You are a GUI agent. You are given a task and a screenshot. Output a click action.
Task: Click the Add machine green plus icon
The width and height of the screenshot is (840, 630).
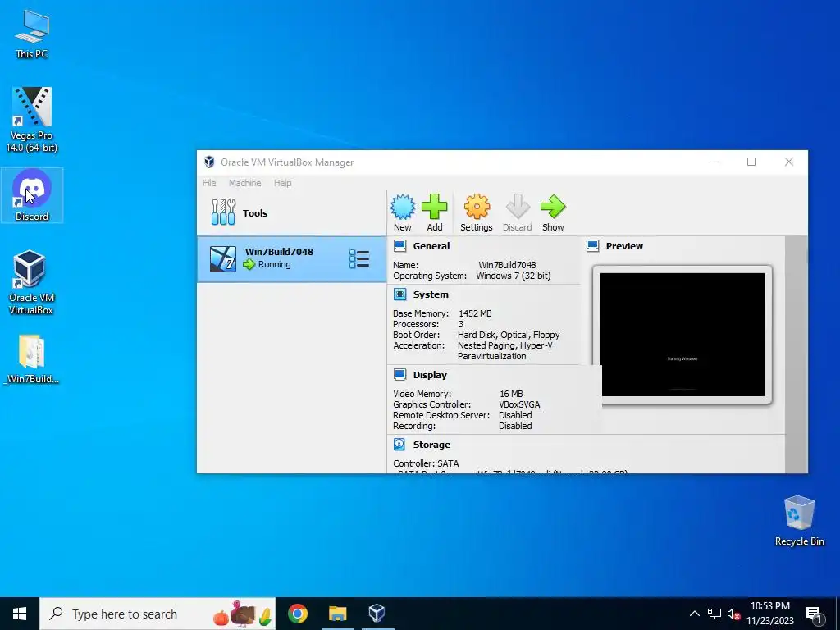[x=435, y=207]
